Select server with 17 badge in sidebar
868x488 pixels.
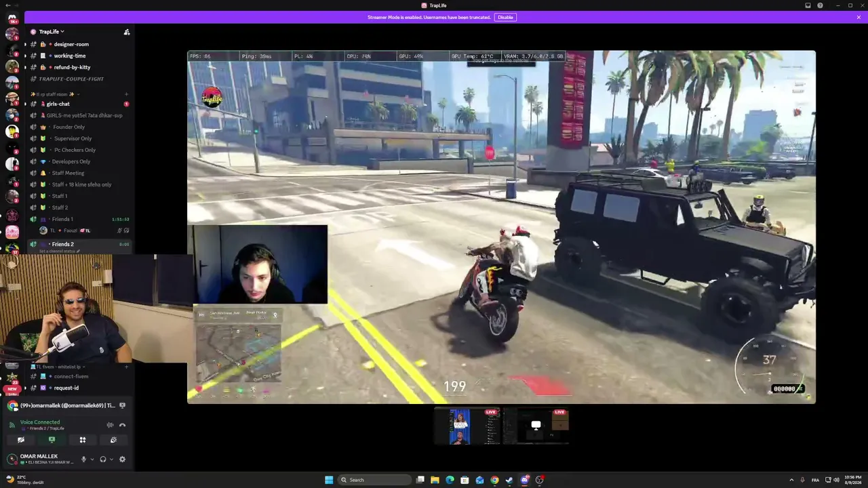12,248
